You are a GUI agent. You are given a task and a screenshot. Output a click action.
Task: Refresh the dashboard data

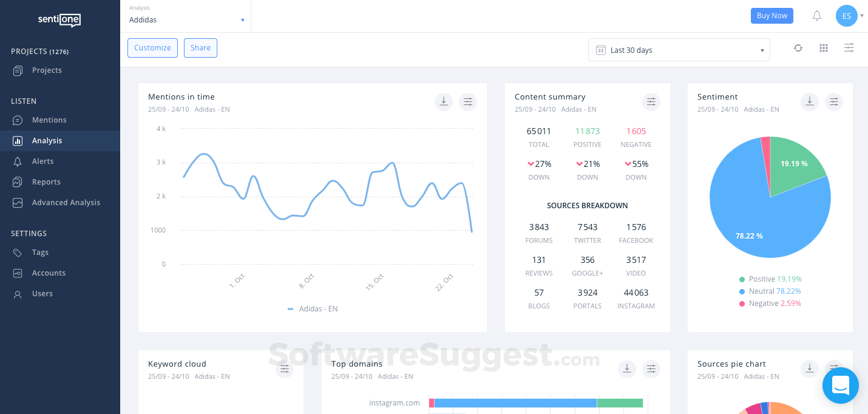click(798, 48)
